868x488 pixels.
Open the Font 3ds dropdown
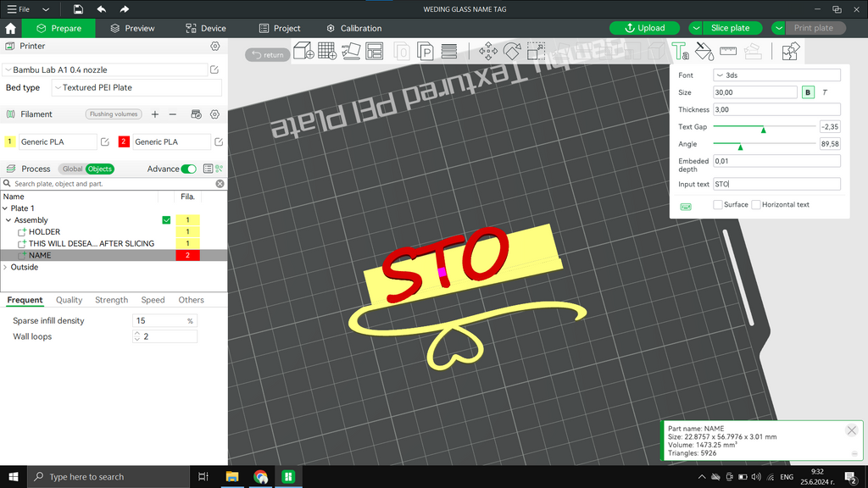[x=776, y=75]
